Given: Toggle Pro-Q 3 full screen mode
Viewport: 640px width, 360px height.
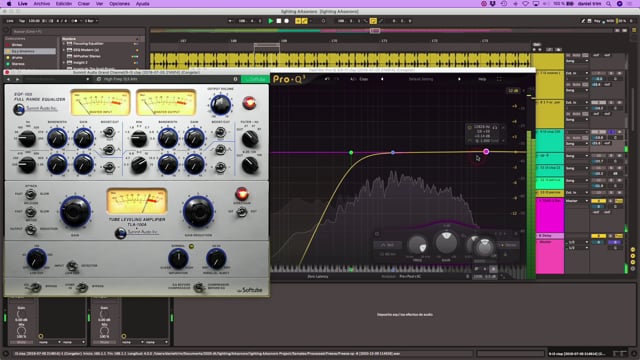Looking at the screenshot, I should tap(499, 79).
